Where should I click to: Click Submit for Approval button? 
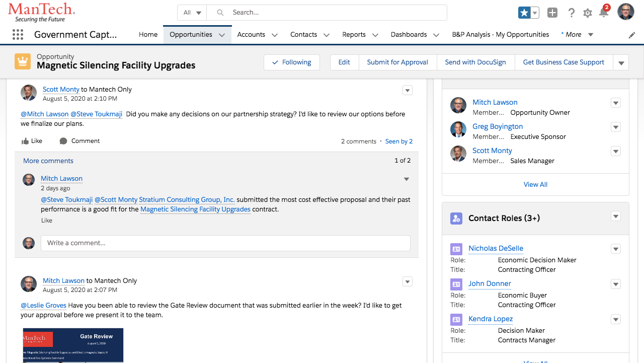click(397, 62)
